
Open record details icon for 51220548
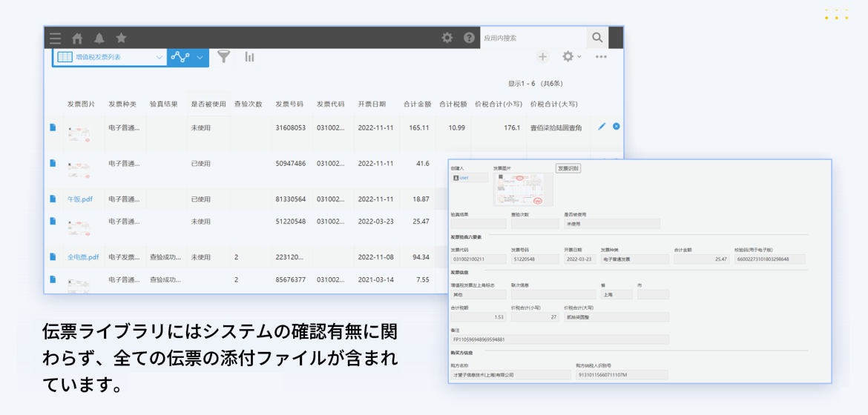click(53, 221)
